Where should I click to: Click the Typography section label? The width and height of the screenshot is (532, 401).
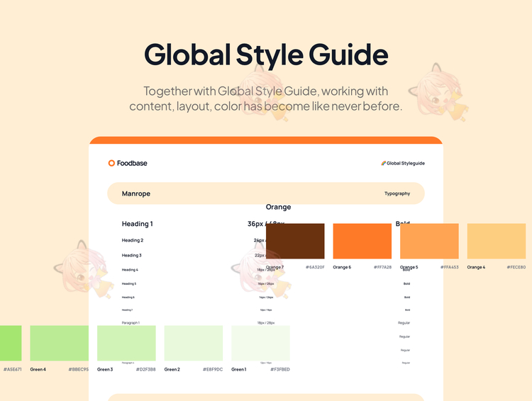coord(397,193)
